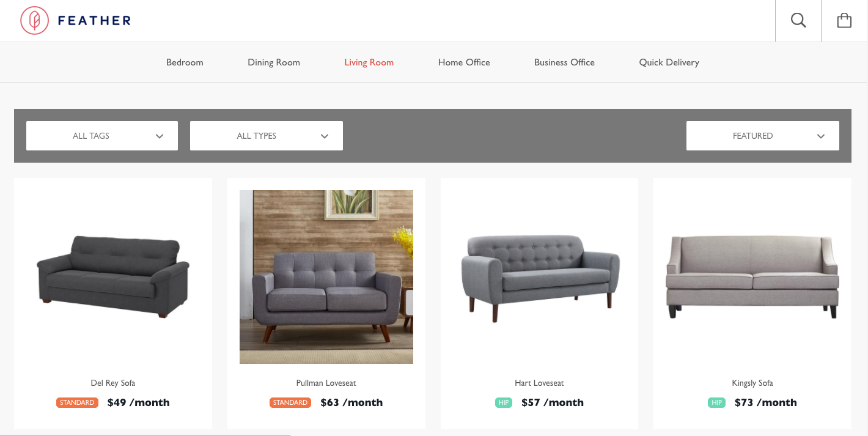Open the Home Office category
This screenshot has height=436, width=868.
(464, 62)
